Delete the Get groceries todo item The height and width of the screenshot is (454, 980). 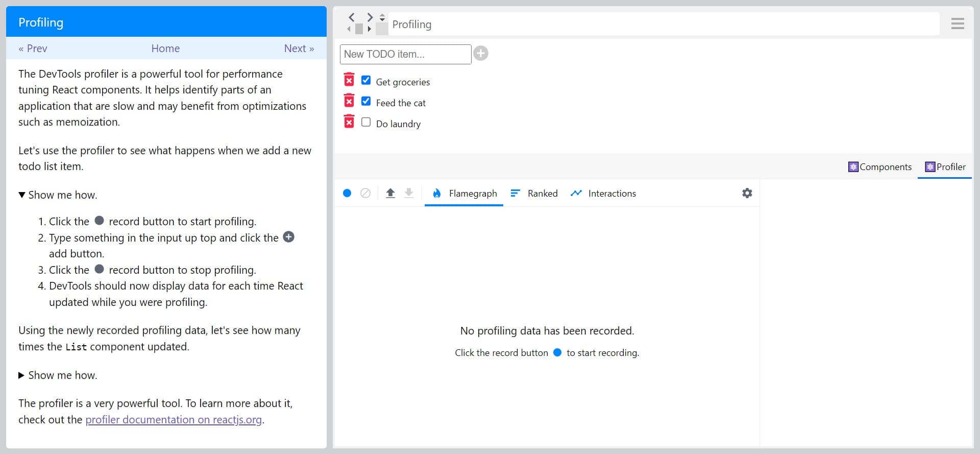coord(349,80)
